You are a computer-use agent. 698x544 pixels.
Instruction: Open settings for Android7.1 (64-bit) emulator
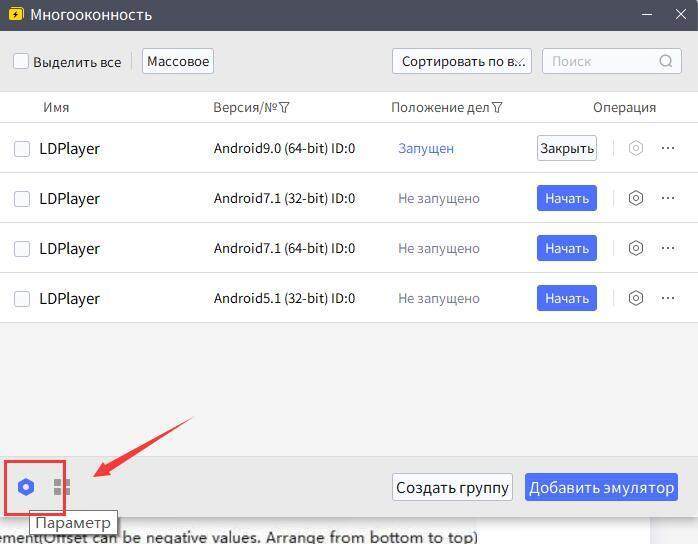click(x=636, y=248)
